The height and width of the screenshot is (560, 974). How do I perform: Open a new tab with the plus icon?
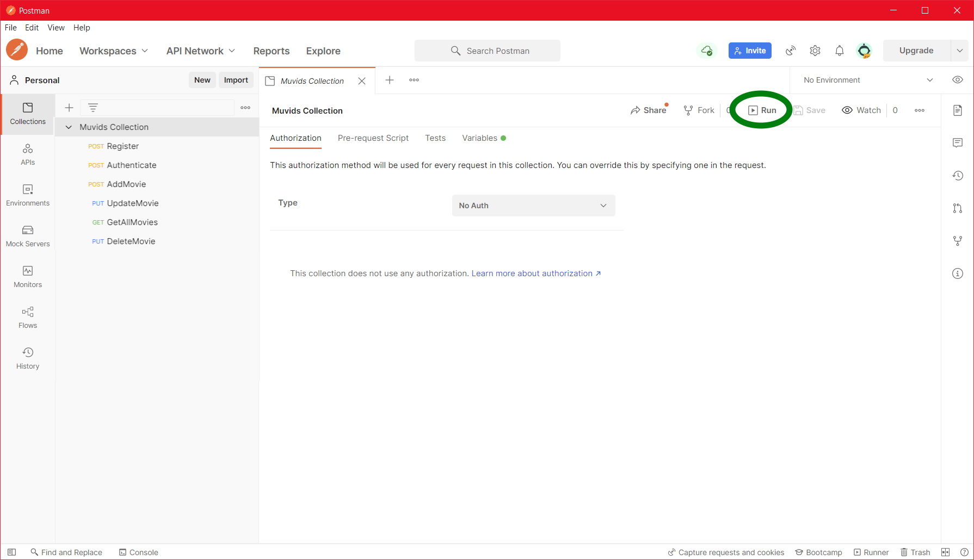pos(390,80)
